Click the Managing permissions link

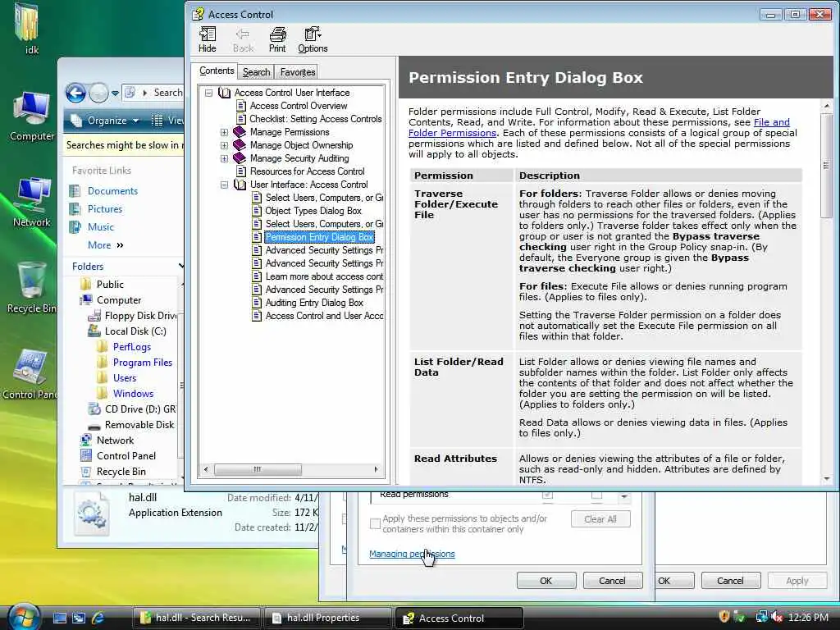pos(412,554)
